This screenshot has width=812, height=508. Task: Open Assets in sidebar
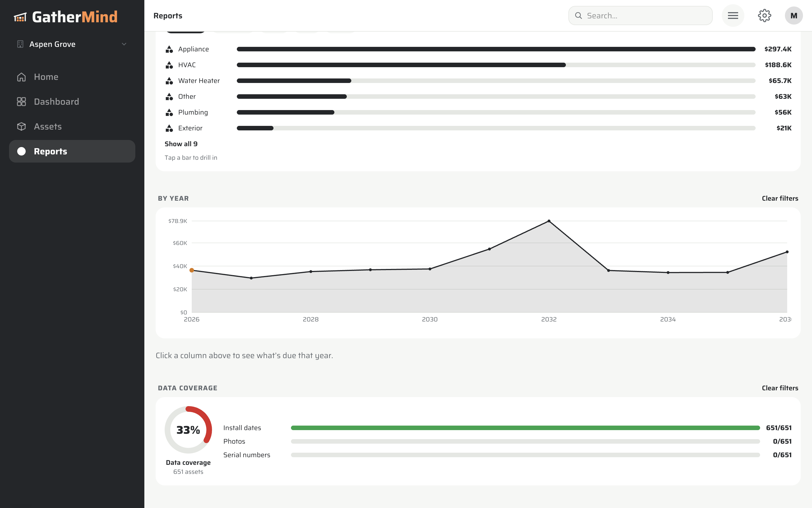click(x=72, y=127)
